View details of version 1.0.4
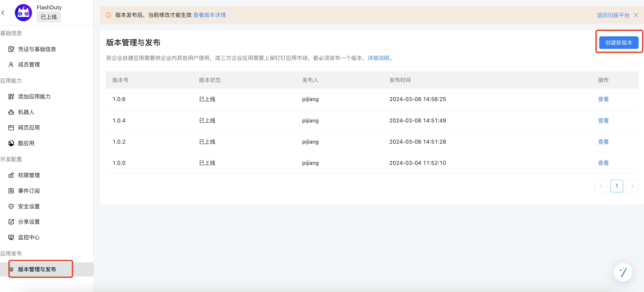Screen dimensions: 644x292 603,120
